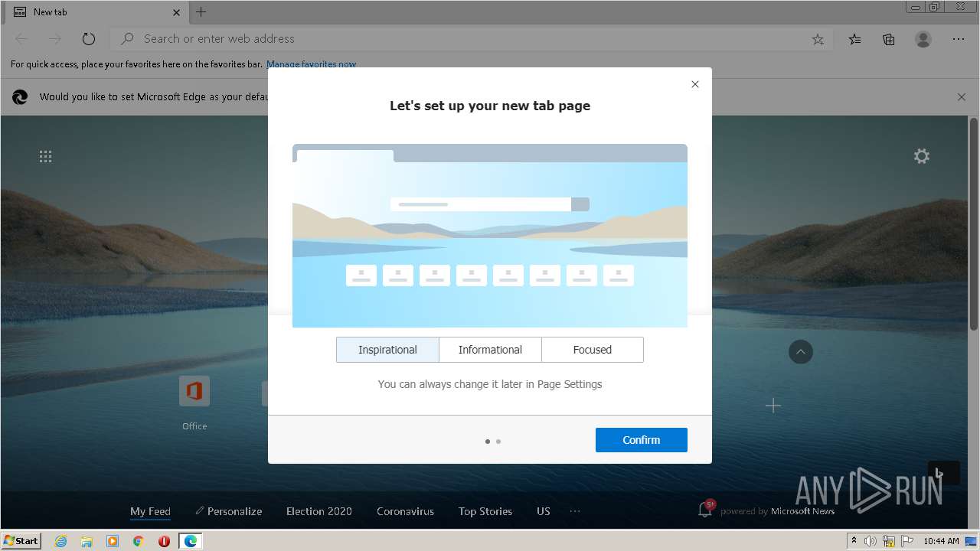Launch Internet Explorer from taskbar

pyautogui.click(x=60, y=541)
